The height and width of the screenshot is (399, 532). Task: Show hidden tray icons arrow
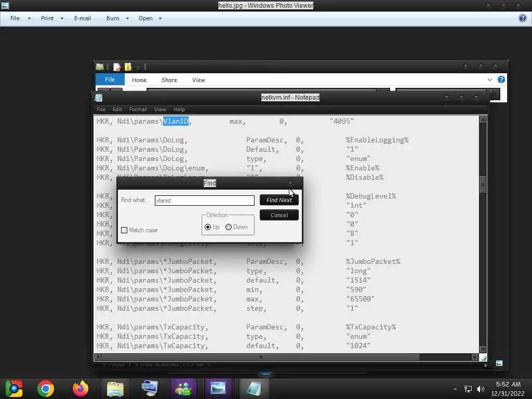pos(455,389)
